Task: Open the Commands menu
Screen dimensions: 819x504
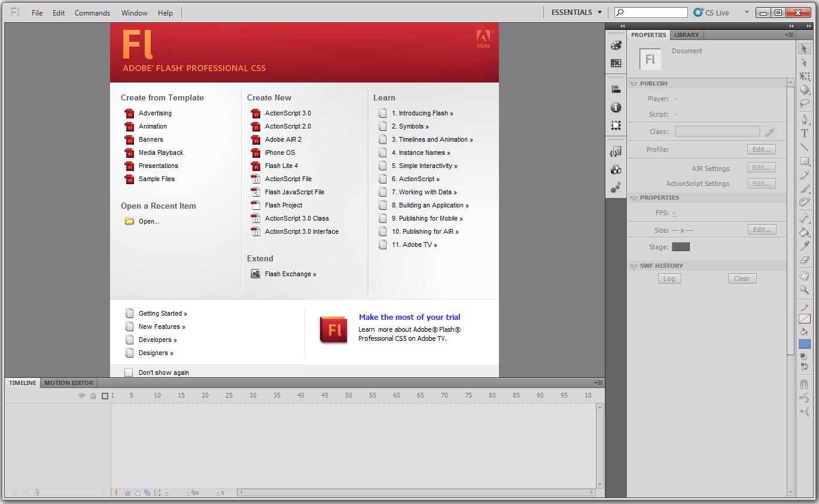Action: [92, 13]
